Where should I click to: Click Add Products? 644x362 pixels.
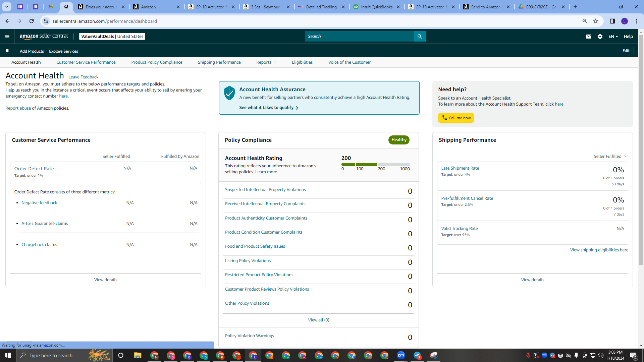(x=32, y=51)
